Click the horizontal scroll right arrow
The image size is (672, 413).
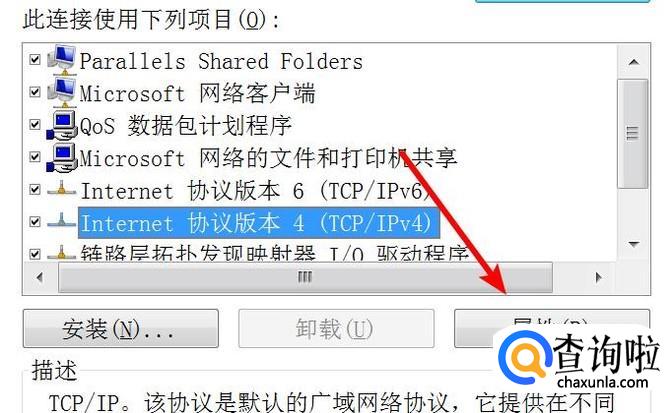point(599,278)
